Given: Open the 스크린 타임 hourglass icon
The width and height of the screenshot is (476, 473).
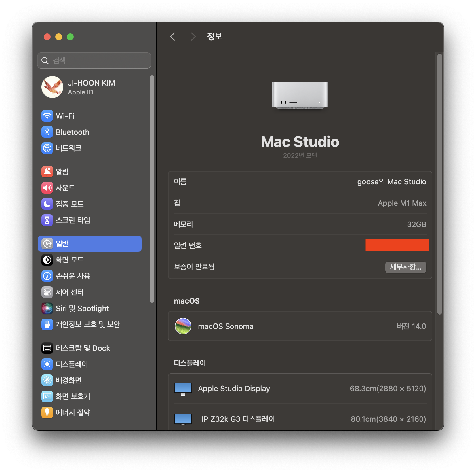Looking at the screenshot, I should [47, 220].
